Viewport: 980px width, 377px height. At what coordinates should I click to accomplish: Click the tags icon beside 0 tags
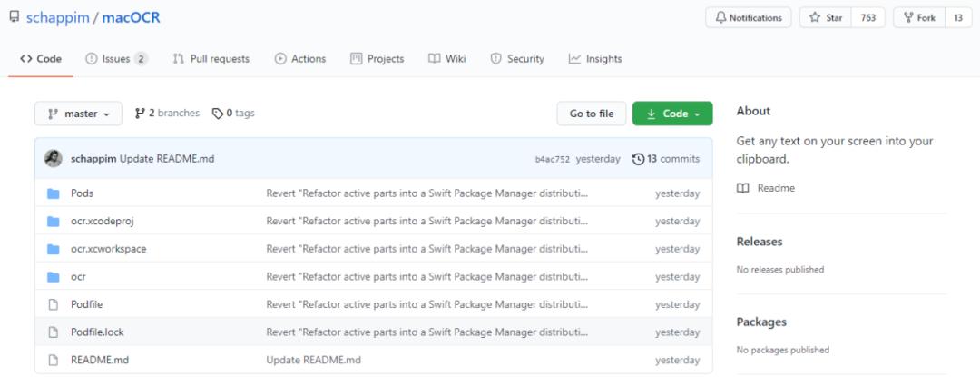pyautogui.click(x=218, y=114)
